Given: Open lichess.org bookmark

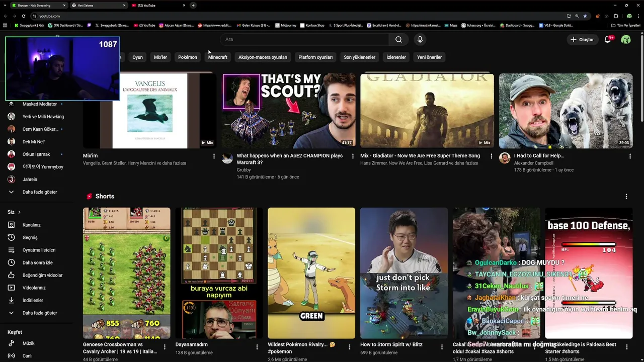Looking at the screenshot, I should 477,25.
